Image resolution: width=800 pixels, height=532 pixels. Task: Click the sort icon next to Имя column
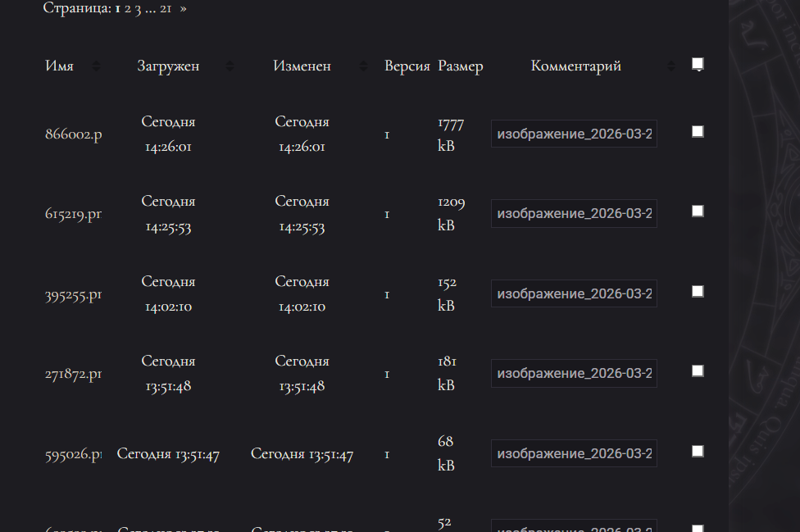point(97,66)
